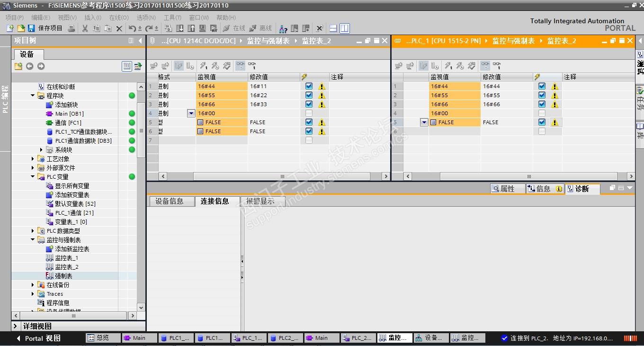Click the download to device icon
The image size is (644, 346).
tap(180, 28)
